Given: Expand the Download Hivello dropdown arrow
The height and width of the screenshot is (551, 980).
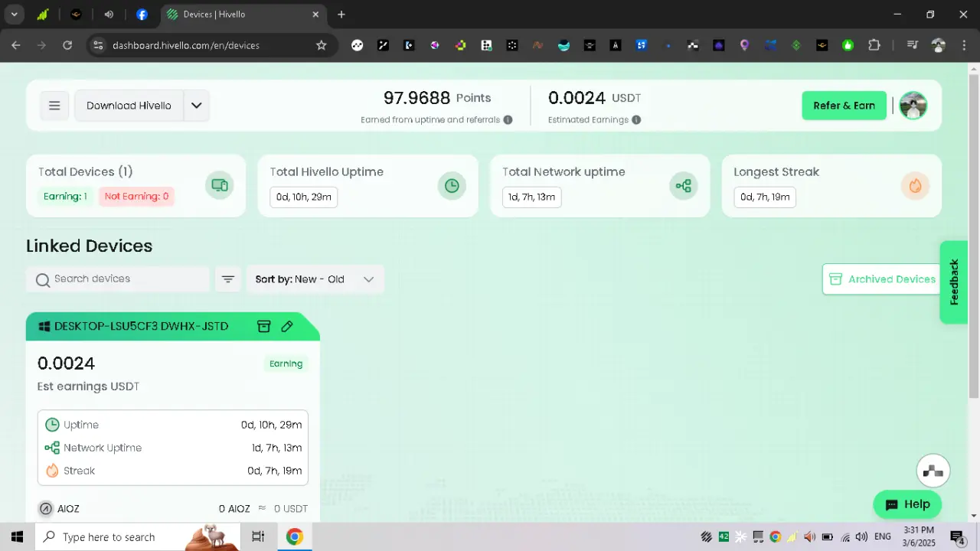Looking at the screenshot, I should click(x=196, y=106).
